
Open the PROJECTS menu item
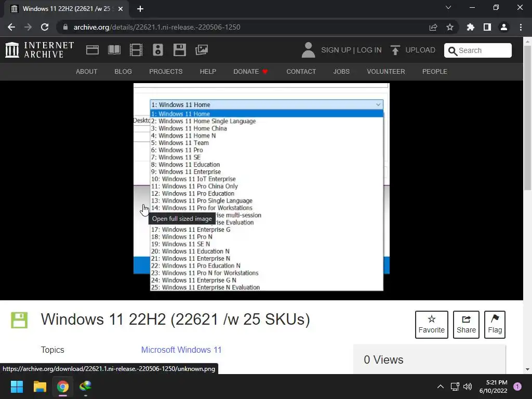pyautogui.click(x=166, y=72)
